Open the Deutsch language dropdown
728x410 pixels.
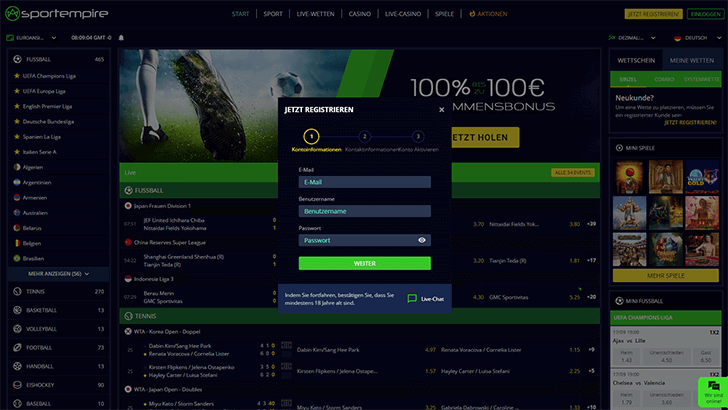tap(697, 38)
